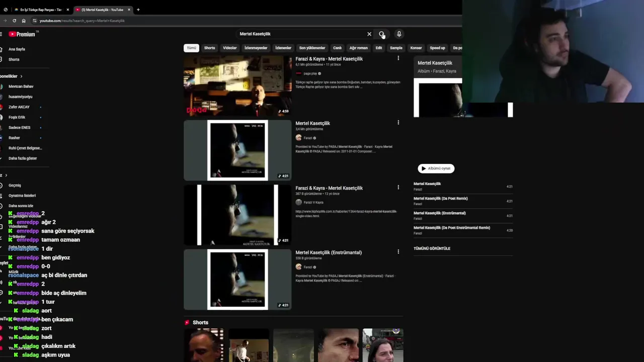The height and width of the screenshot is (362, 644).
Task: Open first video thumbnail with 4:59 duration
Action: coord(237,85)
